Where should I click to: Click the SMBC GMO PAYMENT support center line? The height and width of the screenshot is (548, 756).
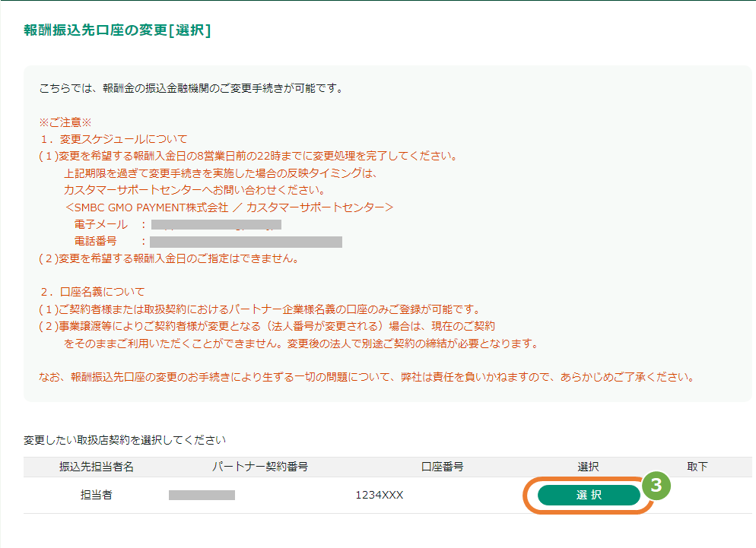pos(229,207)
